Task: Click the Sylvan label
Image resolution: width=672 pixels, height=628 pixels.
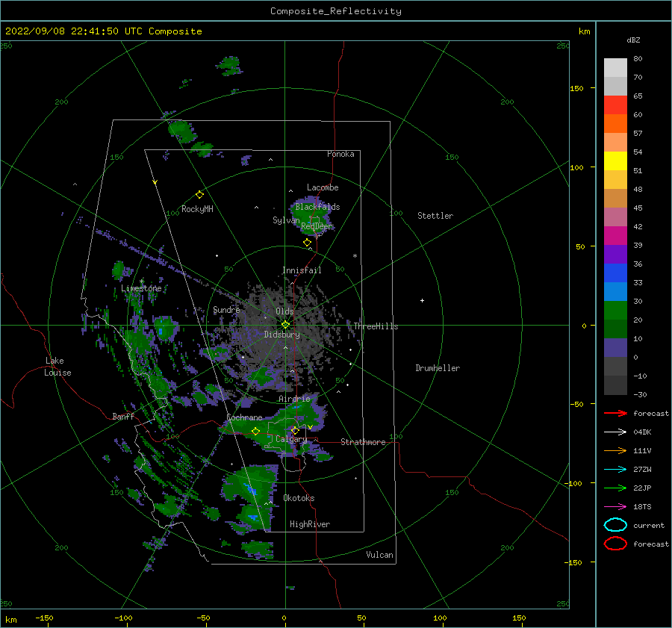Action: coord(286,220)
